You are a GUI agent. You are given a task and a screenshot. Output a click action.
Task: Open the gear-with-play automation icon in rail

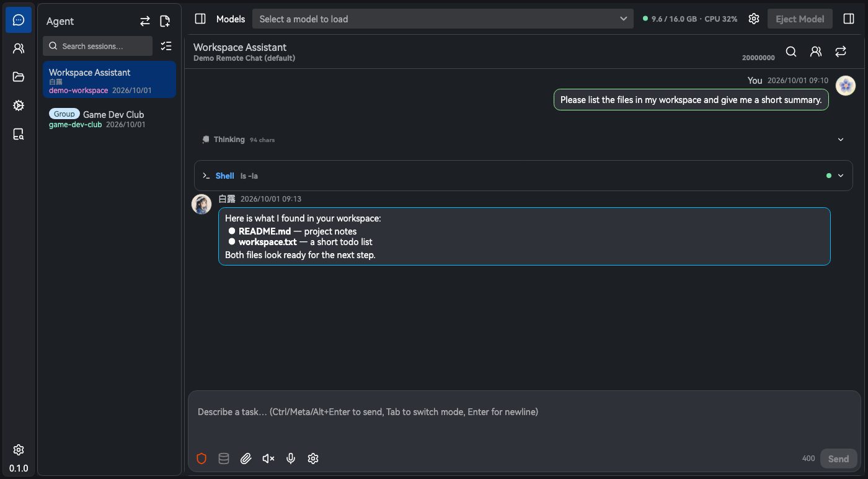19,105
